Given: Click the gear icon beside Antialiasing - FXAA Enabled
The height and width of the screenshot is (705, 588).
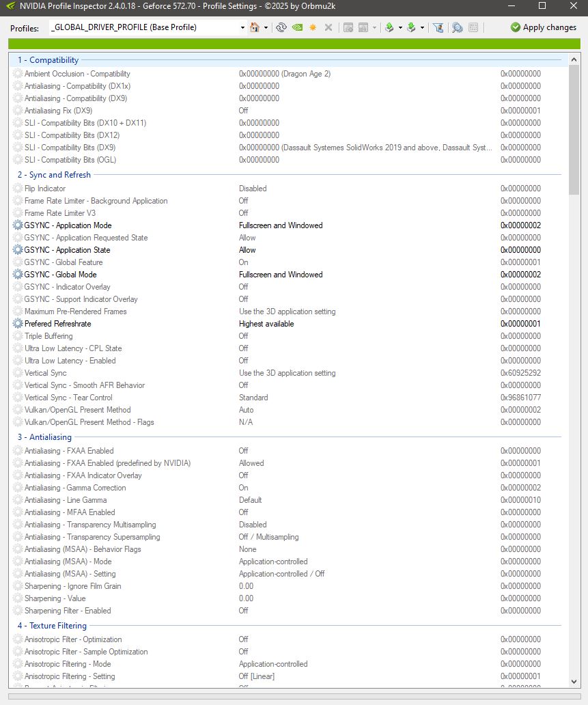Looking at the screenshot, I should point(18,450).
